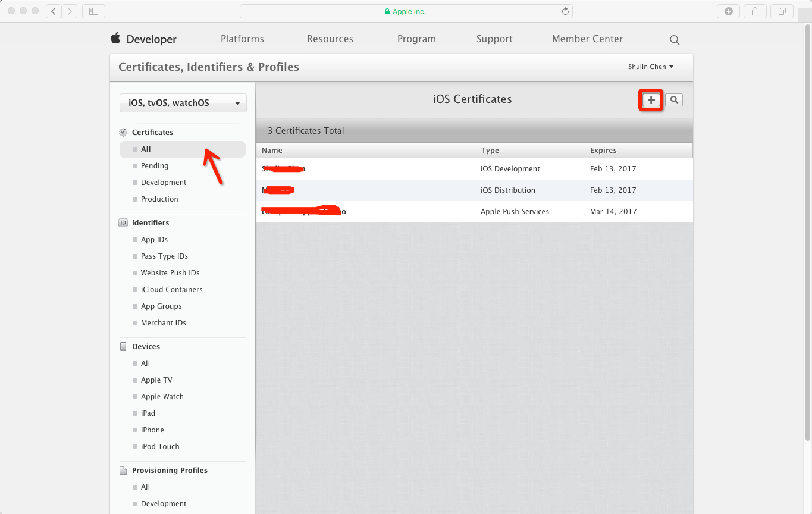This screenshot has width=812, height=514.
Task: Sort by the Expires column header
Action: [638, 151]
